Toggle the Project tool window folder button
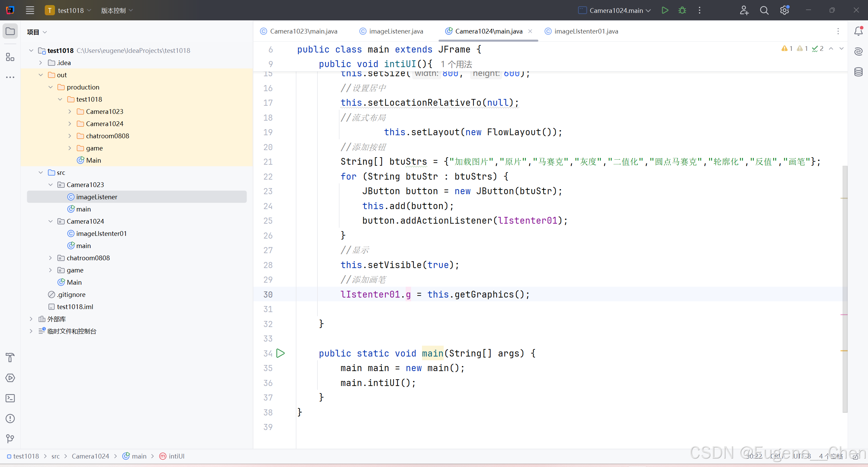Viewport: 868px width, 467px height. click(10, 32)
